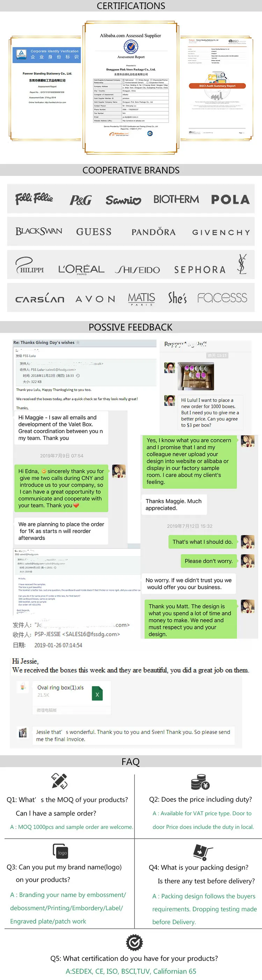Click the Thanks Giving Day's wishes subject
The height and width of the screenshot is (980, 262).
click(x=44, y=342)
